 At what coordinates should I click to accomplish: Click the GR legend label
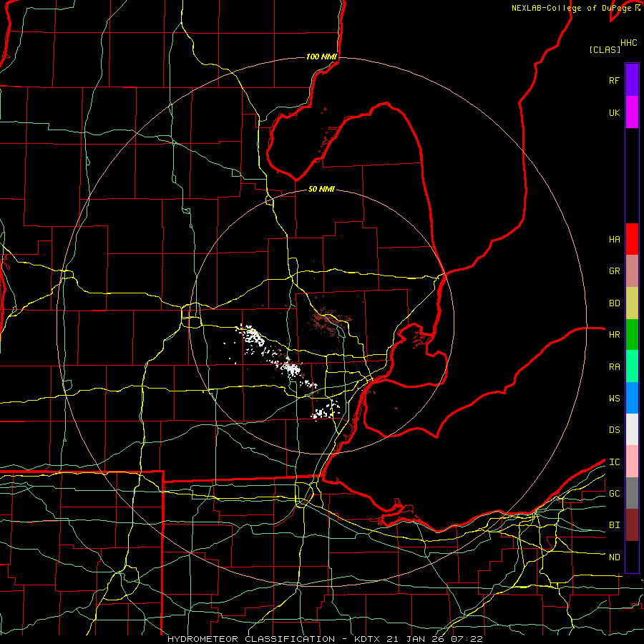point(614,271)
